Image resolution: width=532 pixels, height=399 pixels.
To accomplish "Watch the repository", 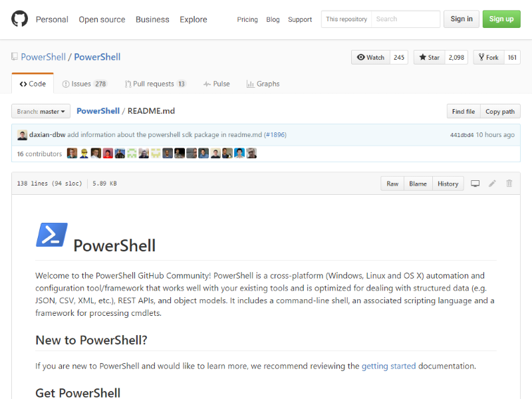I will click(370, 57).
